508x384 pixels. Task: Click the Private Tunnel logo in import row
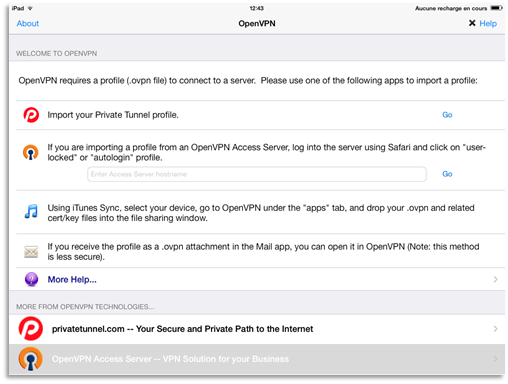click(31, 115)
